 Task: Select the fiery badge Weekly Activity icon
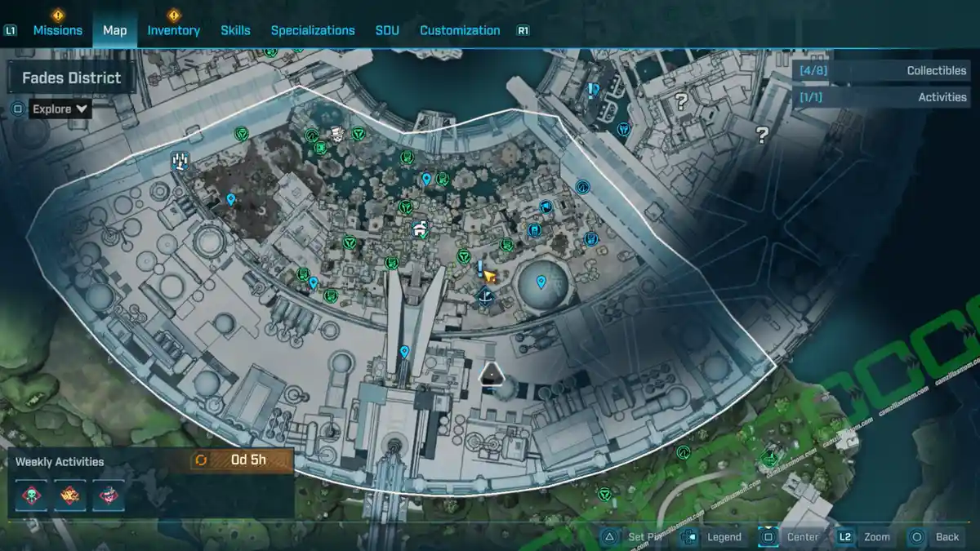tap(69, 495)
